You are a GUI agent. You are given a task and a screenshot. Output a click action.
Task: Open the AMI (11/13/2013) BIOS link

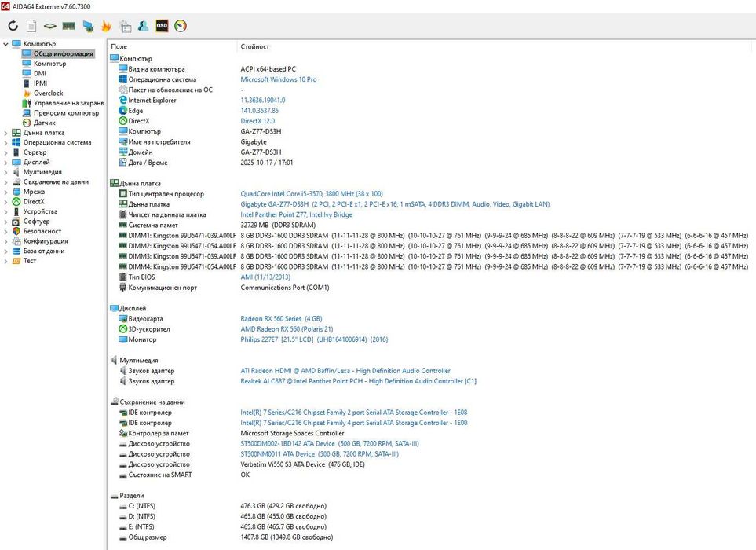[x=265, y=277]
